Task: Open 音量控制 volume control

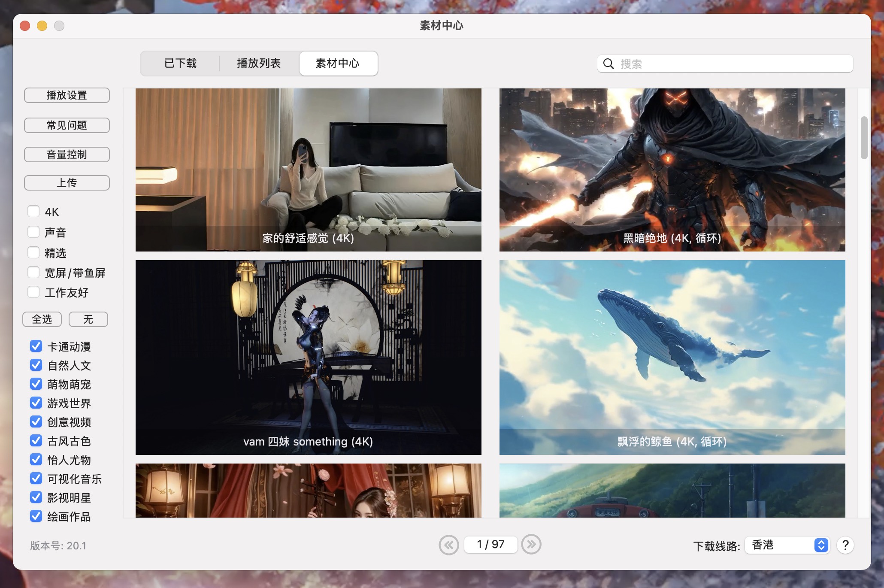Action: [x=67, y=155]
